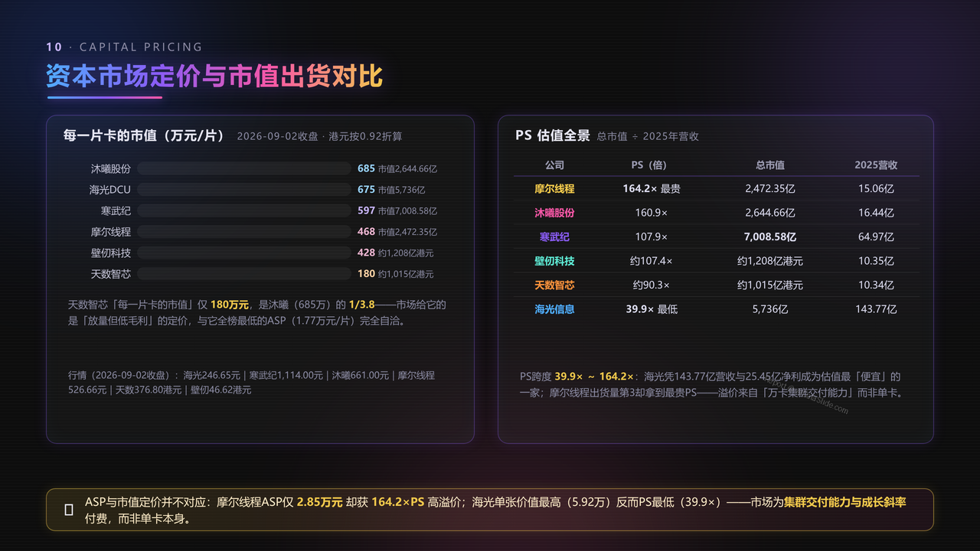
Task: Click 寒武纪 in the PS table's company column
Action: tap(554, 237)
